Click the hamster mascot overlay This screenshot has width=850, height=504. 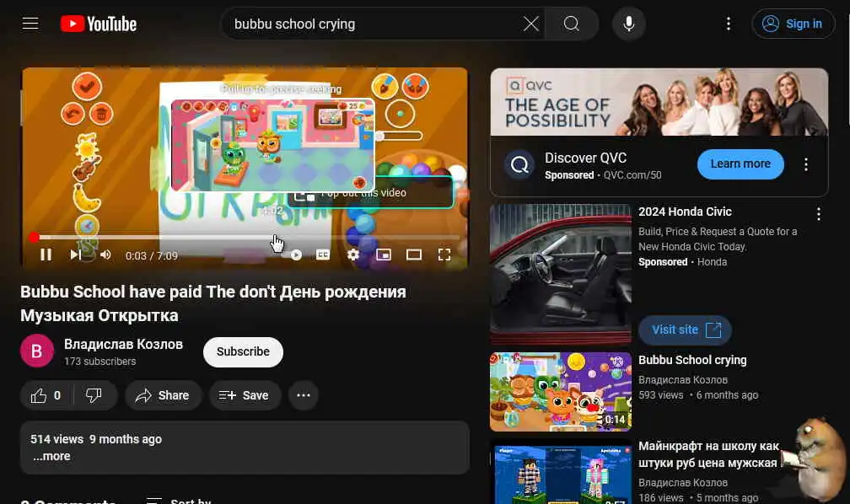816,458
